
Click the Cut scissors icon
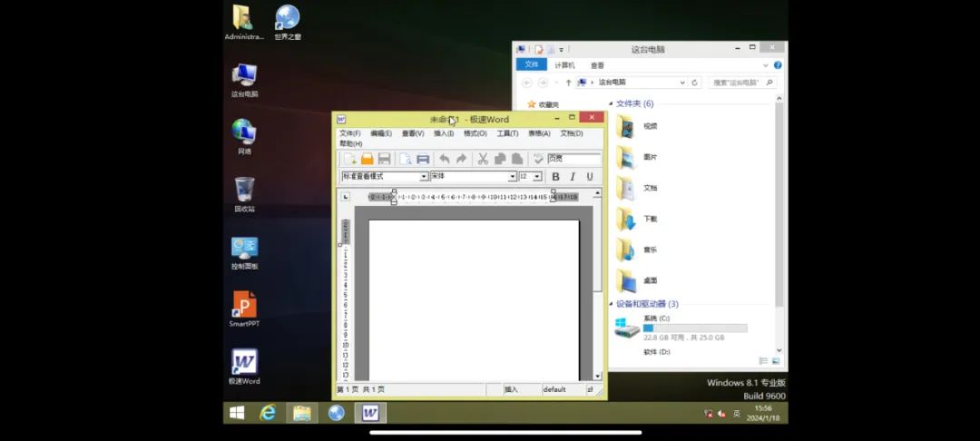pos(483,159)
